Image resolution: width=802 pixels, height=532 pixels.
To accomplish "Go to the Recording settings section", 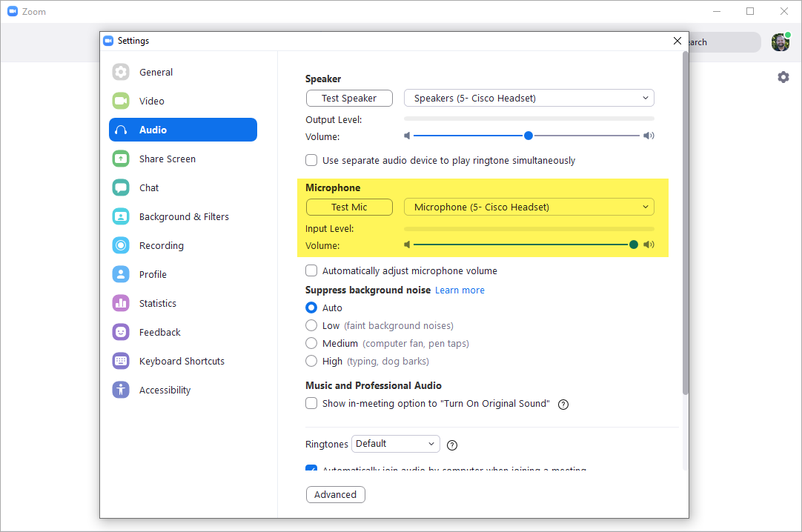I will pos(162,245).
